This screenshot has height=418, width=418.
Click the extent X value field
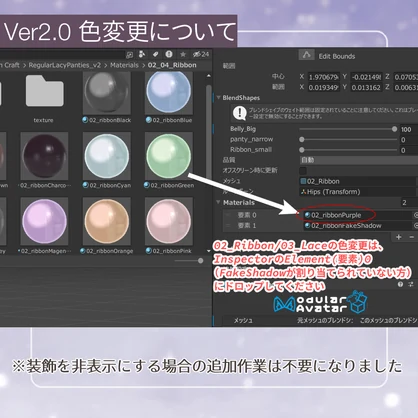click(323, 87)
